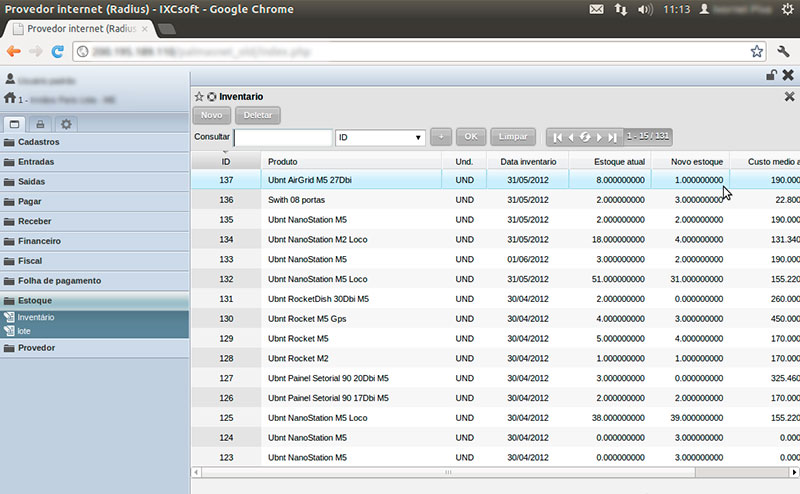
Task: Reload the page with refresh icon
Action: 57,51
